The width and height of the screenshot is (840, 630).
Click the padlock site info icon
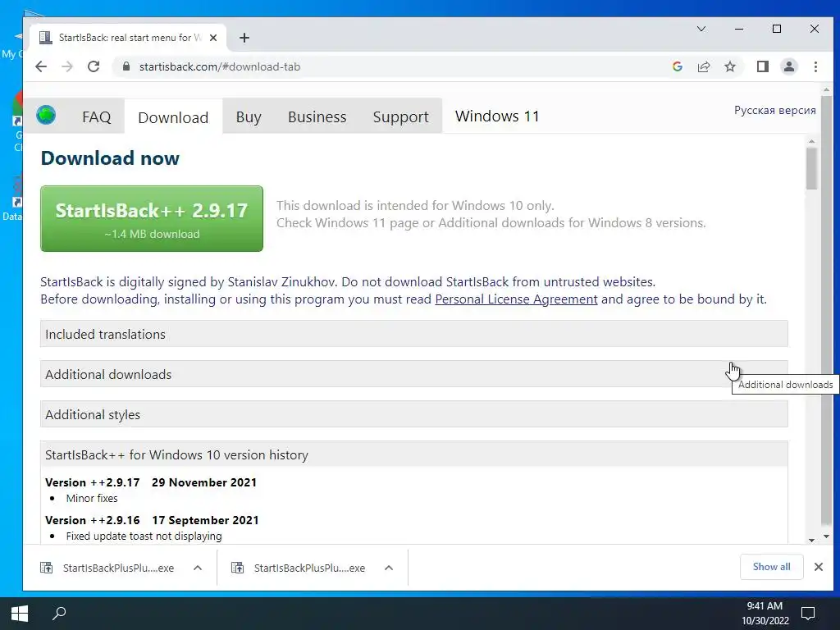pos(126,66)
